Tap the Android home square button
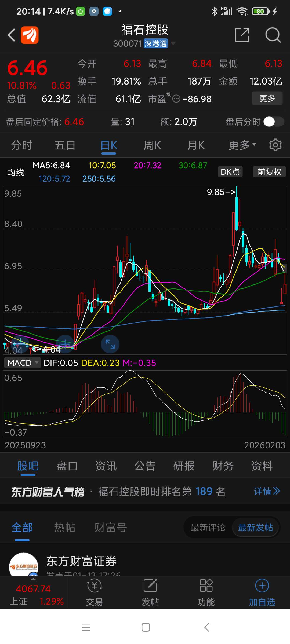This screenshot has width=290, height=644. [x=146, y=627]
